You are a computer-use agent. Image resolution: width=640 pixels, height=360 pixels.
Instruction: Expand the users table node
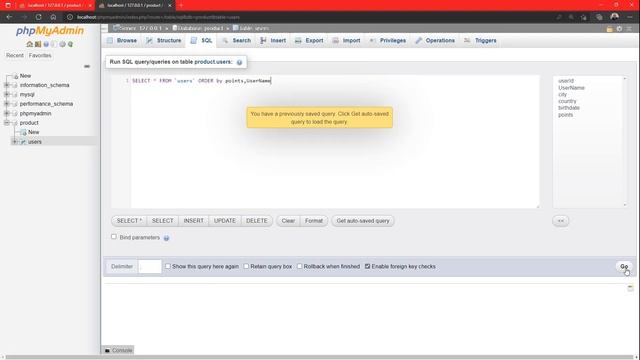tap(15, 142)
